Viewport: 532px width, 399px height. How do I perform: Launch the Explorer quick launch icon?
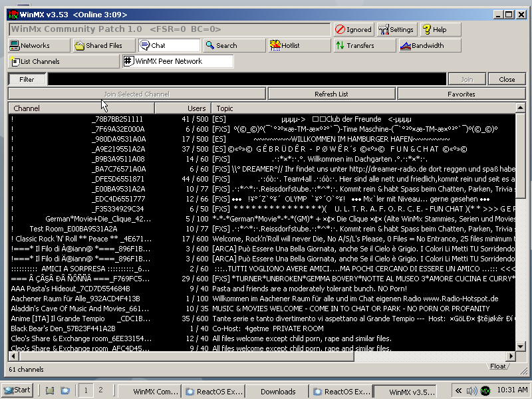click(65, 391)
